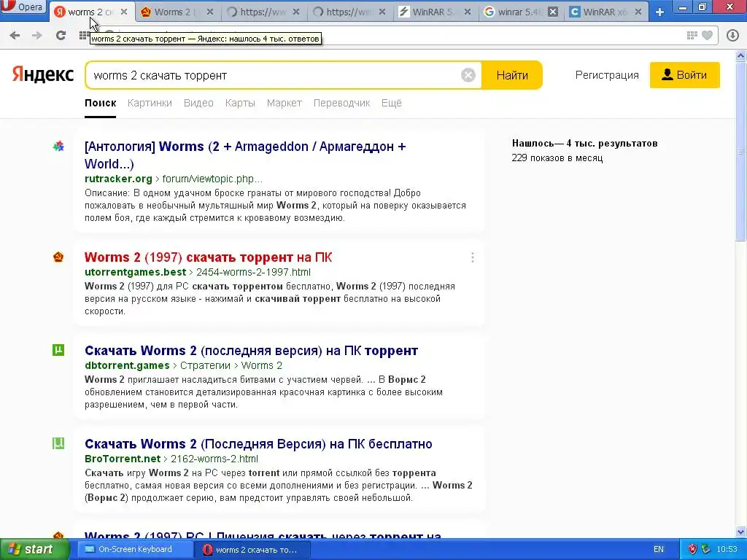The image size is (747, 560).
Task: Clear the search query with X icon
Action: pyautogui.click(x=468, y=75)
